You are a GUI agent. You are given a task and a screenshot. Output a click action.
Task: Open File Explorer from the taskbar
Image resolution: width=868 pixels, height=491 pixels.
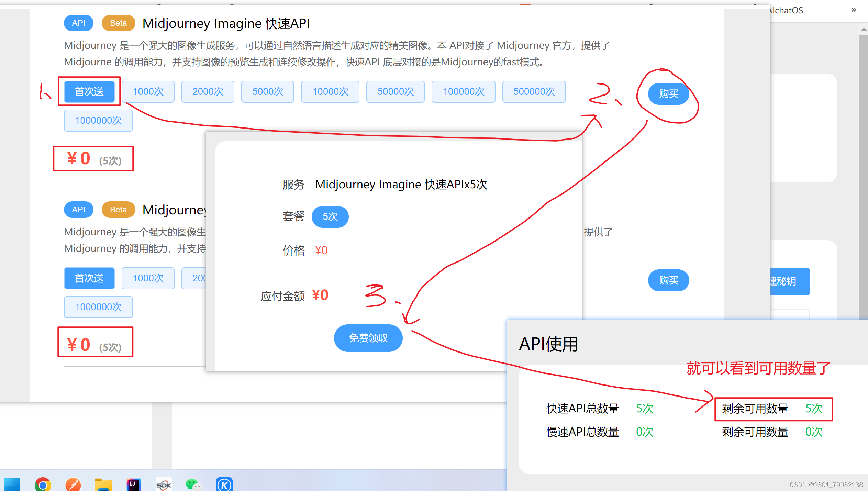[x=103, y=484]
